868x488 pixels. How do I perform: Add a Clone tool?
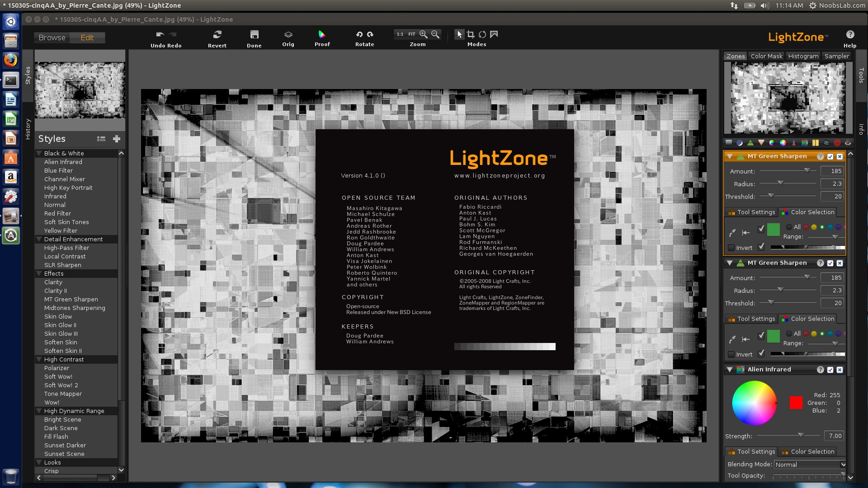[x=826, y=143]
